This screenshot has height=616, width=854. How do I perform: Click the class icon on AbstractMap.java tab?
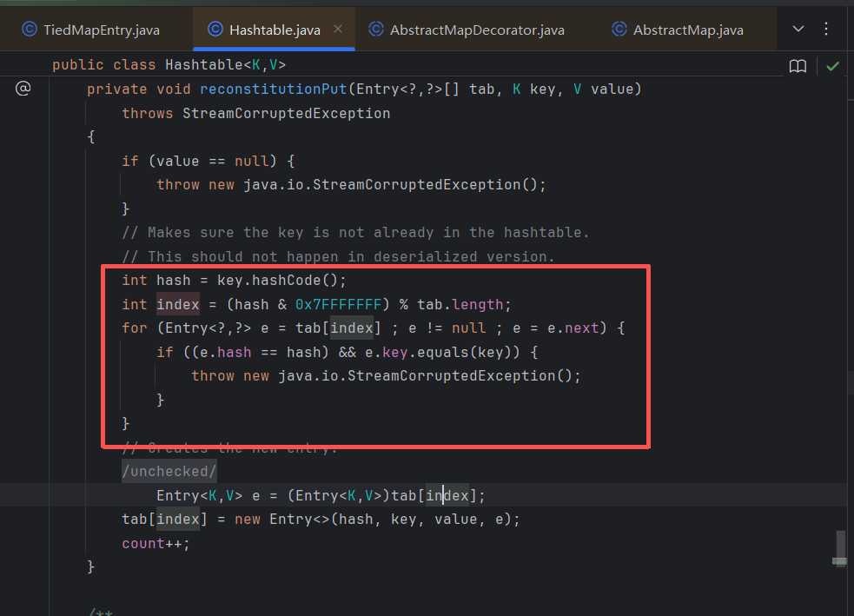click(x=619, y=30)
